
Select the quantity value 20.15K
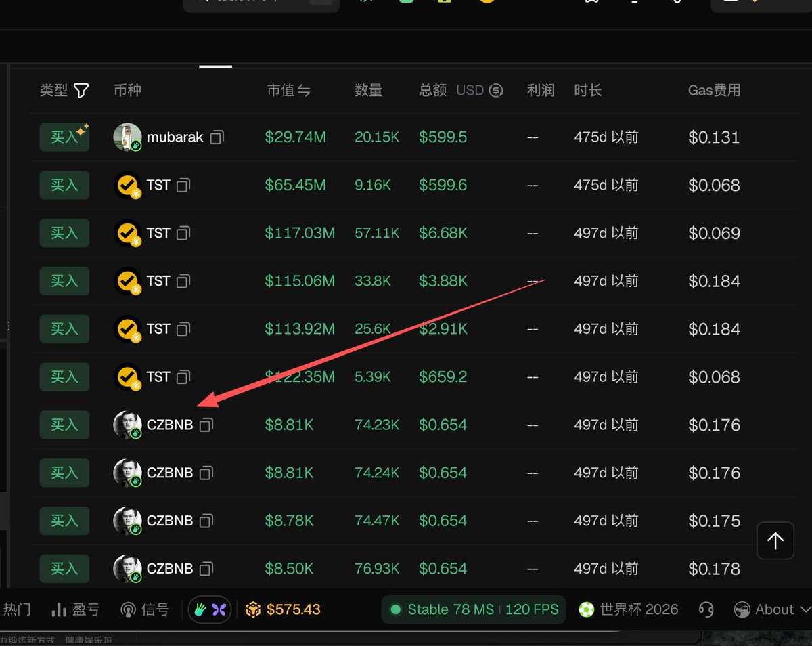click(377, 137)
